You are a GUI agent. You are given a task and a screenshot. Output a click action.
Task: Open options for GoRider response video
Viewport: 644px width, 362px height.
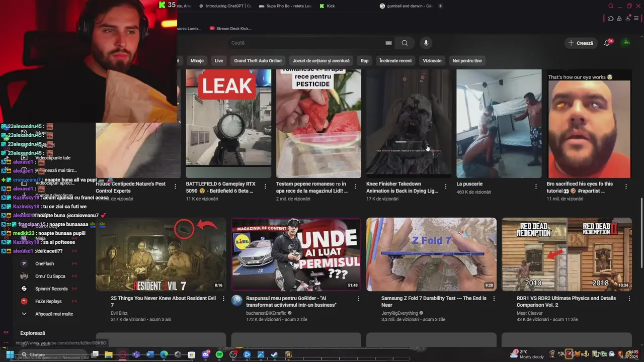359,299
